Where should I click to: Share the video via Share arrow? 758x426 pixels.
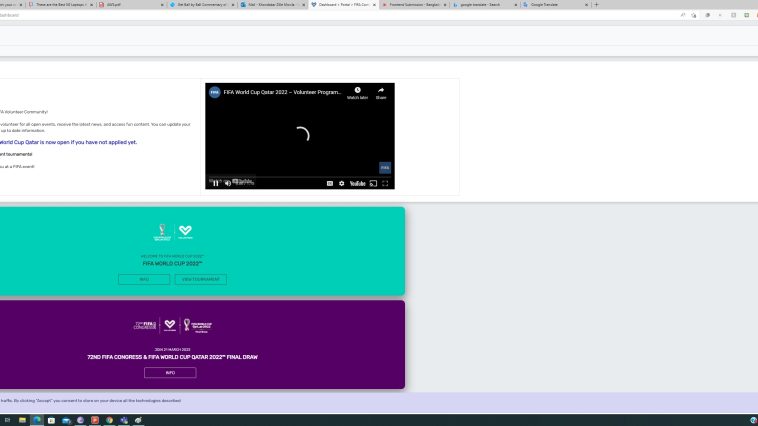pos(381,91)
